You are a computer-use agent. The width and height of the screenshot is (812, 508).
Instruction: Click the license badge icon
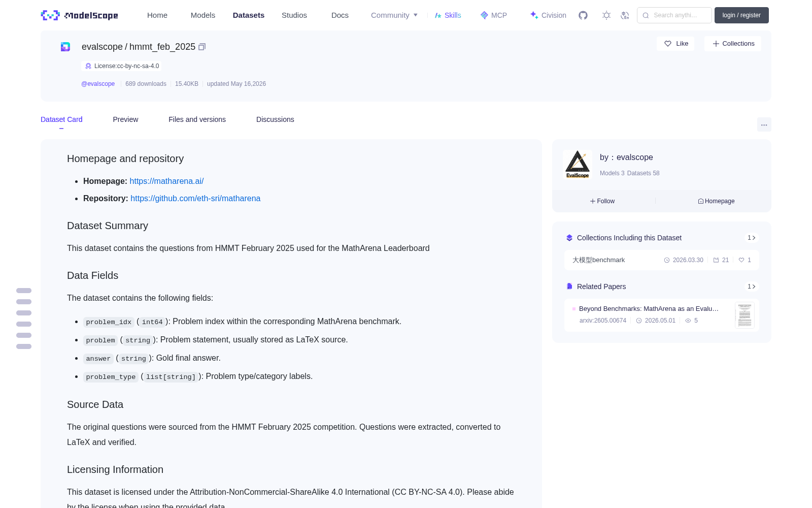click(x=88, y=66)
